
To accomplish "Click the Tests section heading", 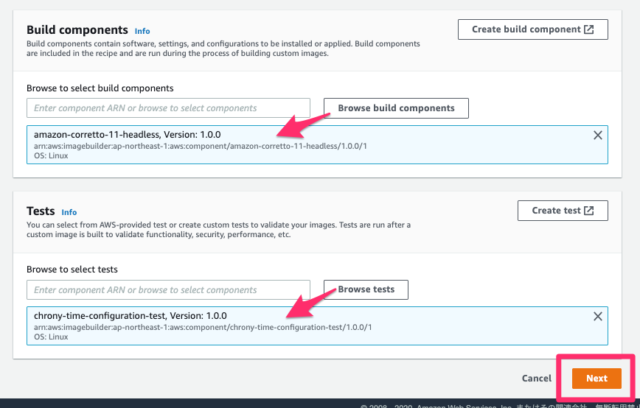I will pyautogui.click(x=41, y=212).
